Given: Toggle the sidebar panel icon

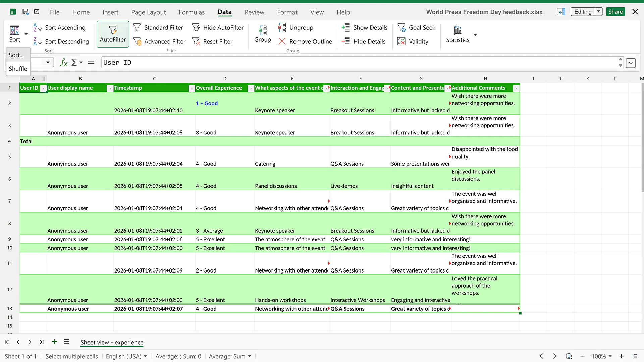Looking at the screenshot, I should point(561,12).
